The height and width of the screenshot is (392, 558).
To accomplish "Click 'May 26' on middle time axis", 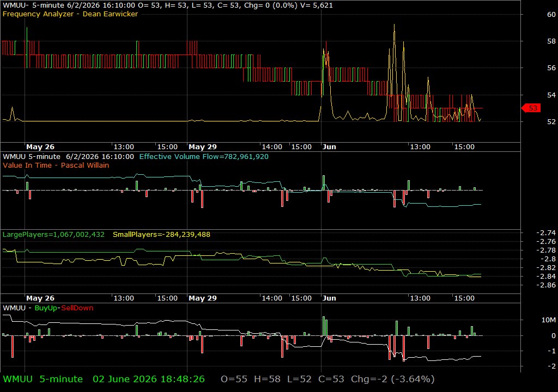I will coord(40,298).
